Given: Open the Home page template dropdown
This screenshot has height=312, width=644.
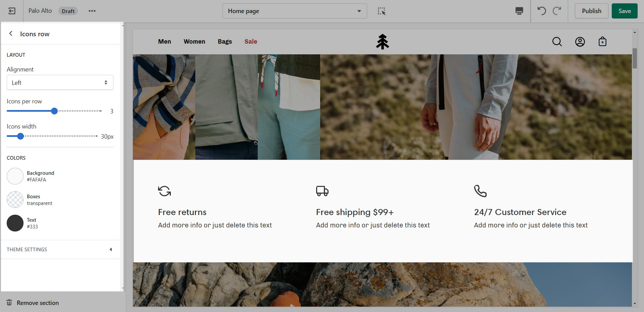Looking at the screenshot, I should (x=294, y=11).
